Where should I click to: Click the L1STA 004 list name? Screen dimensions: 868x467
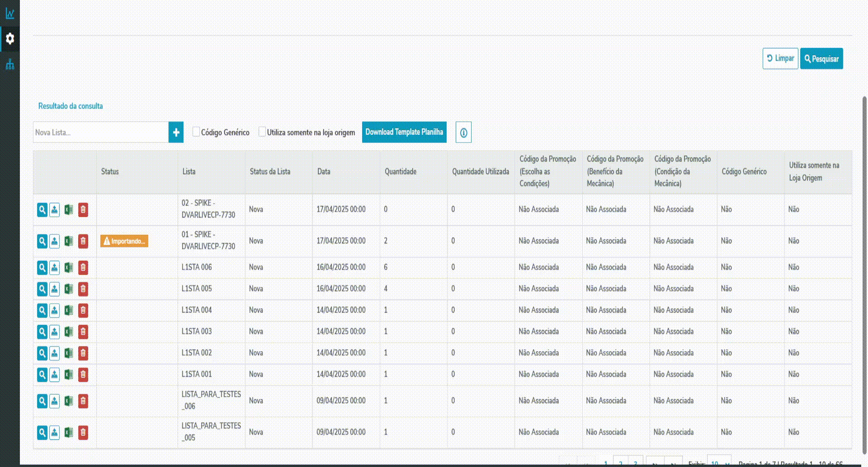pos(197,310)
